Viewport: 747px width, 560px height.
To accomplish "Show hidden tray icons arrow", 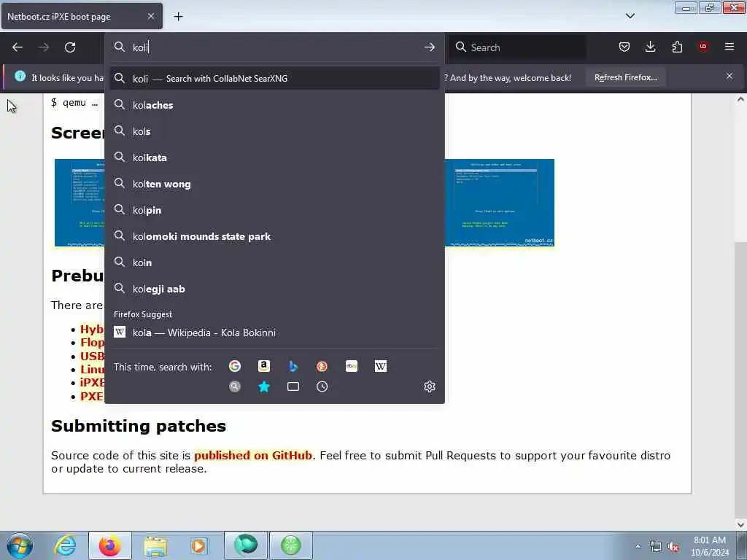I will (638, 546).
